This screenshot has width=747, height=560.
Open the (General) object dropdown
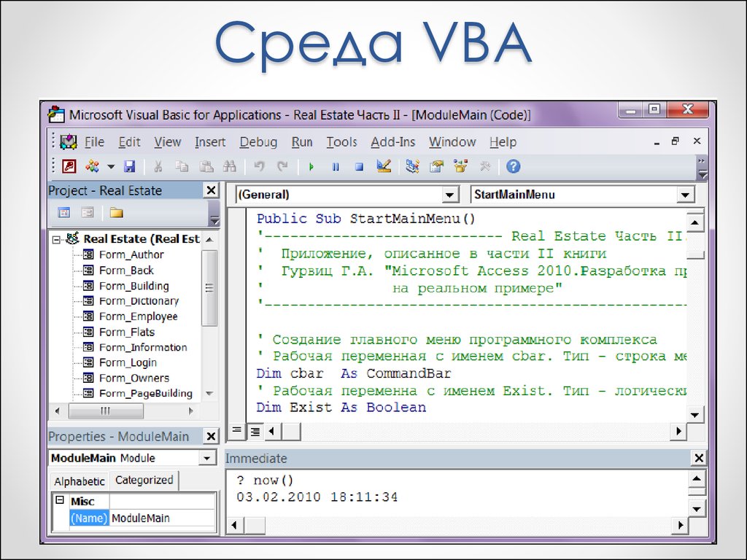(449, 195)
